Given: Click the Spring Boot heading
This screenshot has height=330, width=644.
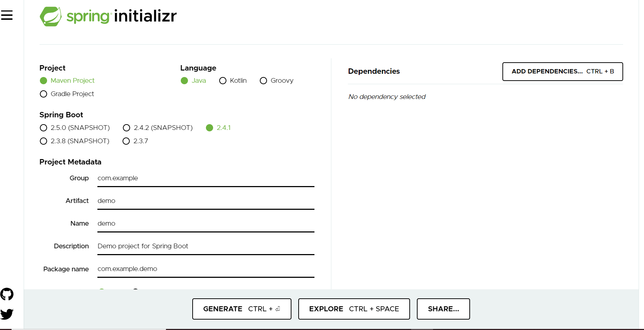Looking at the screenshot, I should 61,115.
